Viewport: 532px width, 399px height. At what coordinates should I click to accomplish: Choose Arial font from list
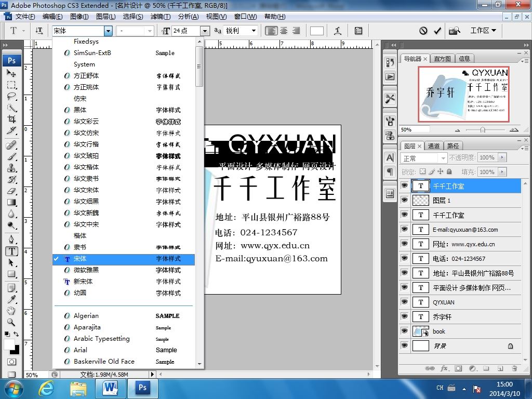[x=124, y=350]
